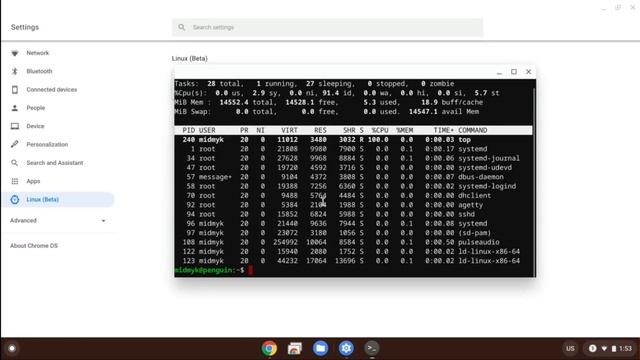Click the Search and Assistant magnifier icon
This screenshot has width=640, height=360.
click(15, 163)
